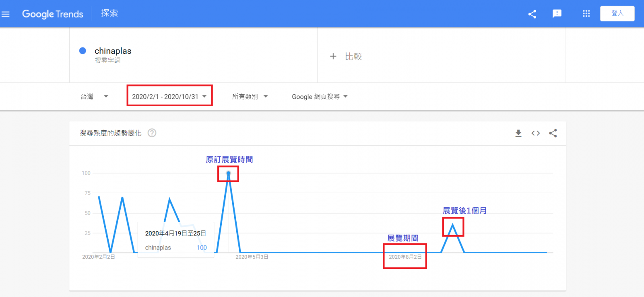Click the 75 value on the y-axis

[x=87, y=193]
